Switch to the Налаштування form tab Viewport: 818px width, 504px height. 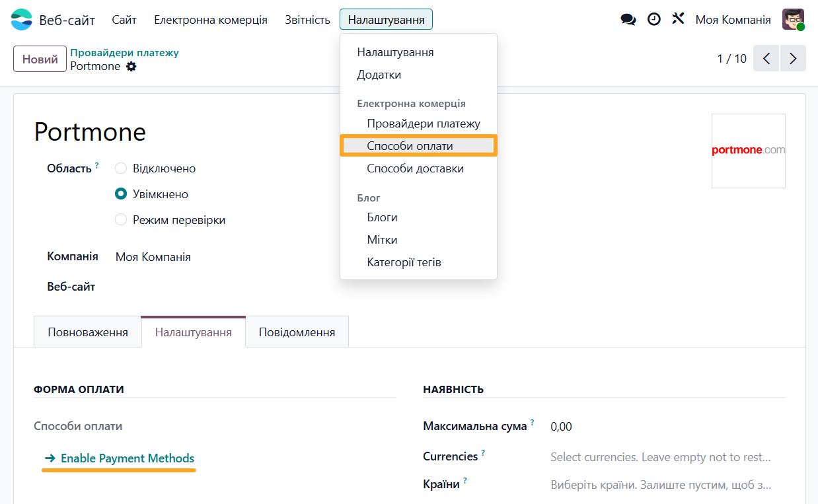pos(194,332)
